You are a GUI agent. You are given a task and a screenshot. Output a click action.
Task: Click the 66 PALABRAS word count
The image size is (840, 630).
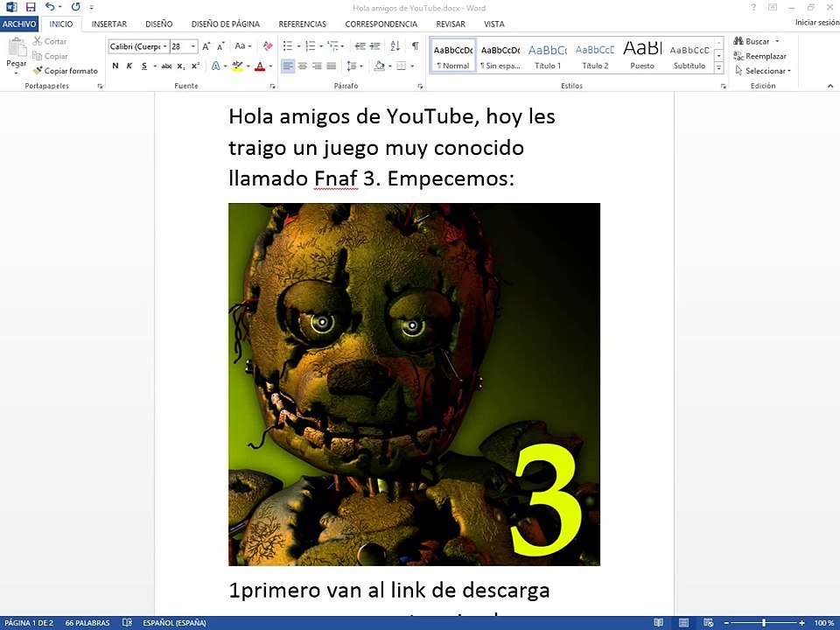(x=87, y=622)
